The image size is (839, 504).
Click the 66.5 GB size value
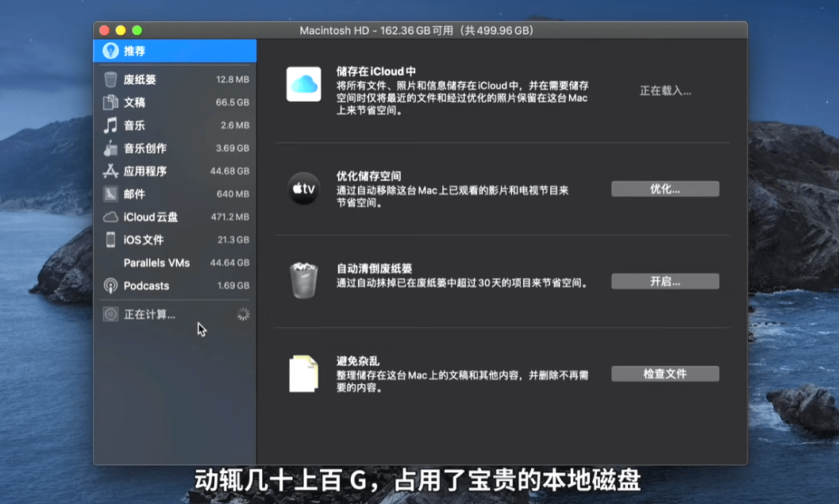coord(233,102)
